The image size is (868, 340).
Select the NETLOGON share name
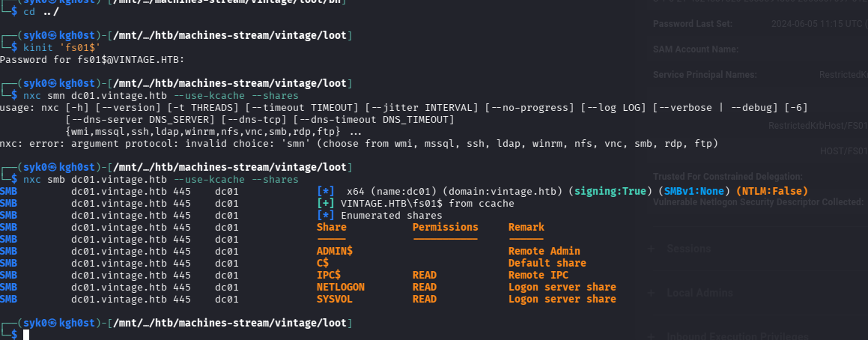coord(341,287)
